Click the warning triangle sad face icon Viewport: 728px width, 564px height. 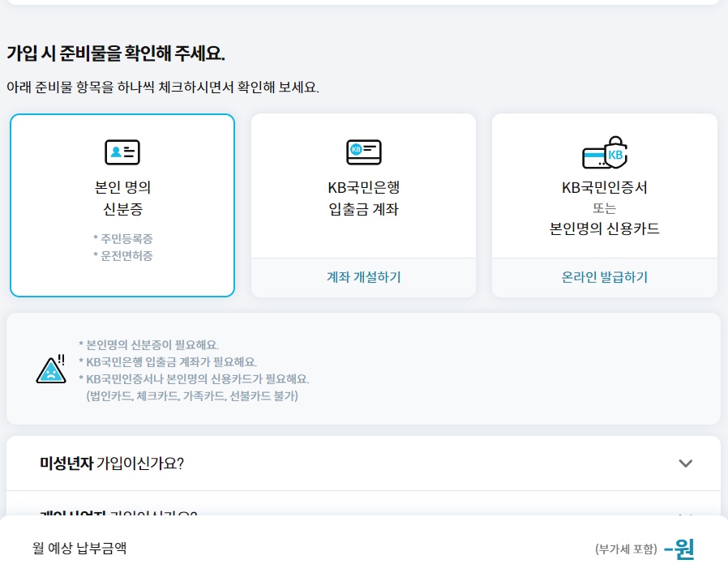click(51, 370)
